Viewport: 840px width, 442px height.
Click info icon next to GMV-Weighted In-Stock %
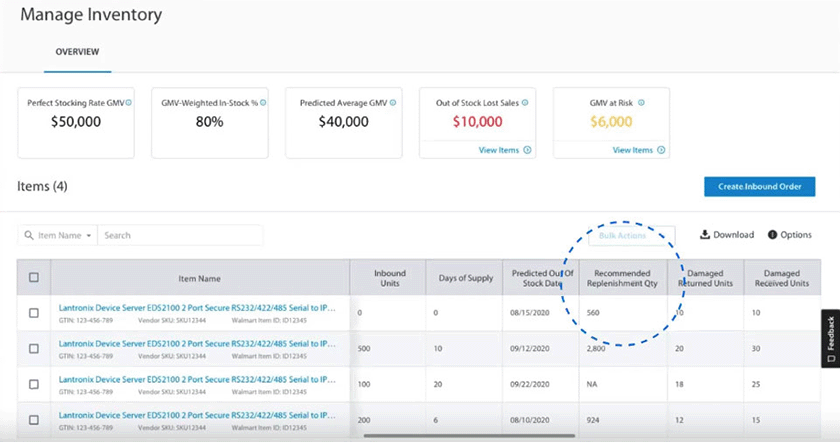coord(263,102)
